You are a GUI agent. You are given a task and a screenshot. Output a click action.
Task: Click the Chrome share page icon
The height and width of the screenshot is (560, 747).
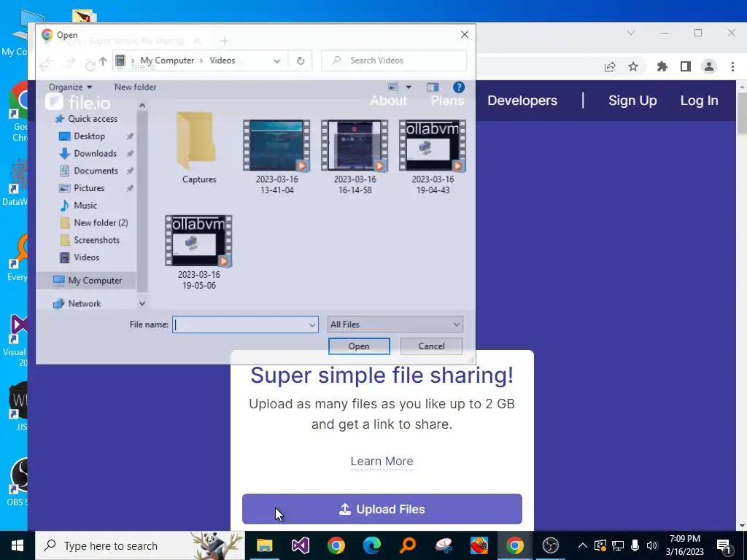(x=610, y=66)
